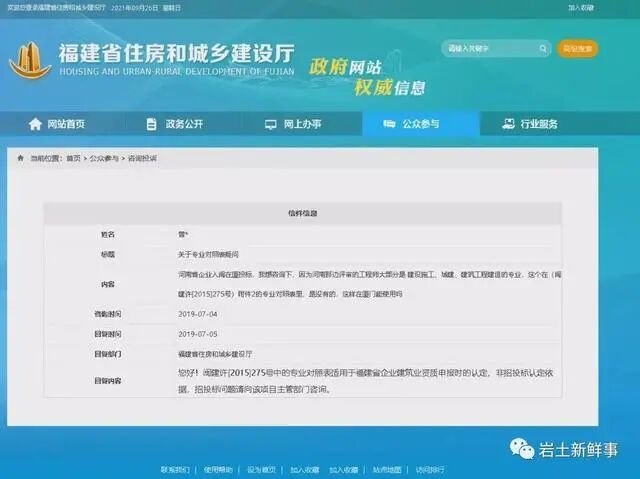
Task: Open the 使用帮助 footer link
Action: click(x=218, y=470)
